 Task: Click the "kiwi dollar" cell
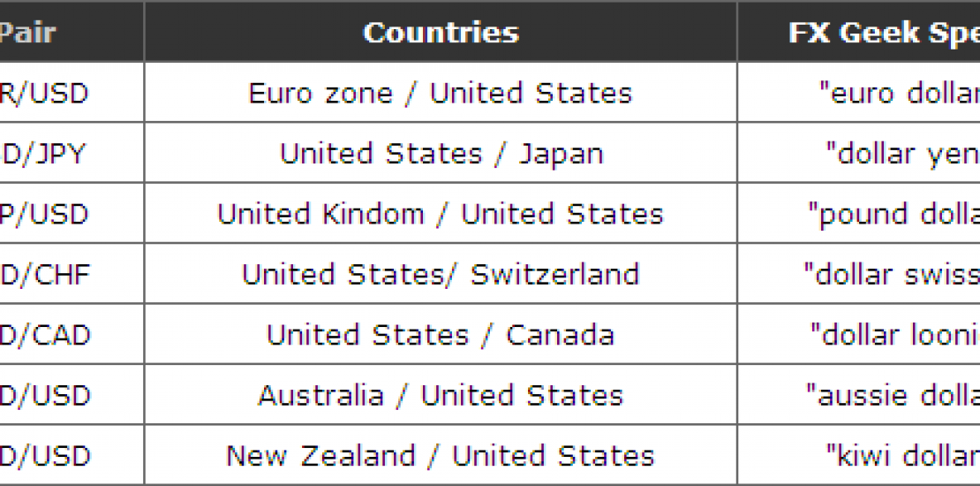coord(902,456)
